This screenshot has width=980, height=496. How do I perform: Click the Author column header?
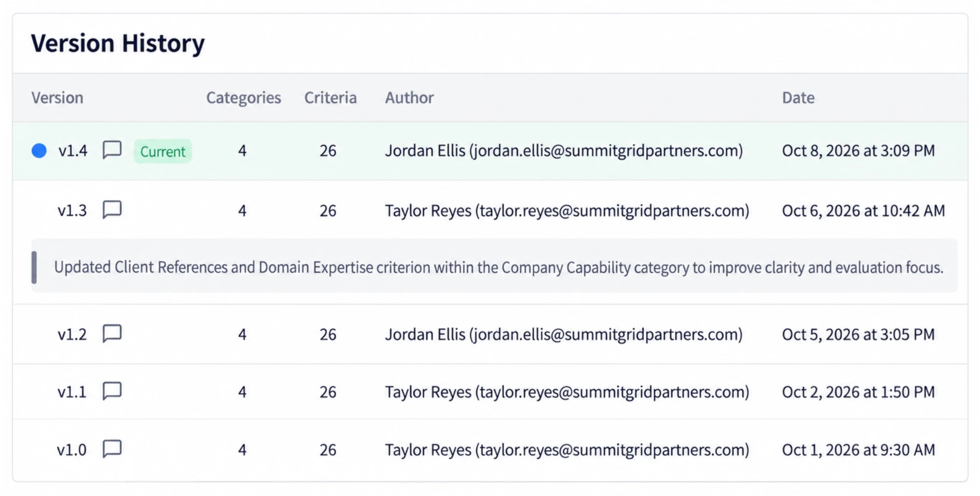409,97
